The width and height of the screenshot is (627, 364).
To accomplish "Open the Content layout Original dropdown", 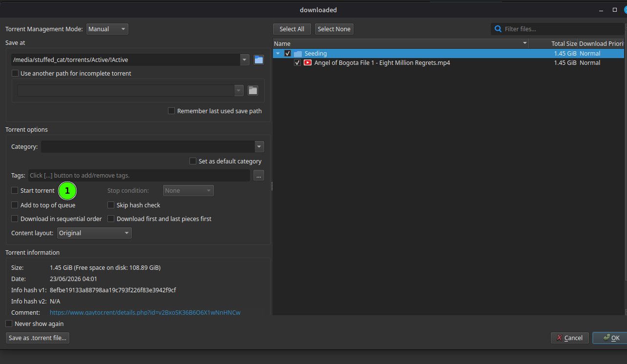I will point(94,233).
